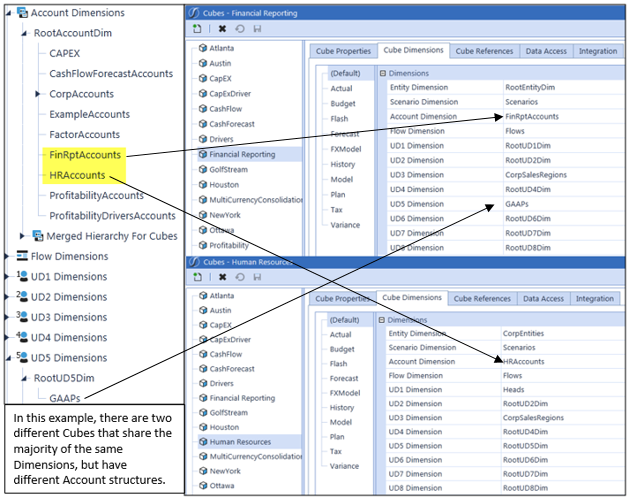Click the Houston cube icon in Financial Reporting window

click(x=203, y=184)
